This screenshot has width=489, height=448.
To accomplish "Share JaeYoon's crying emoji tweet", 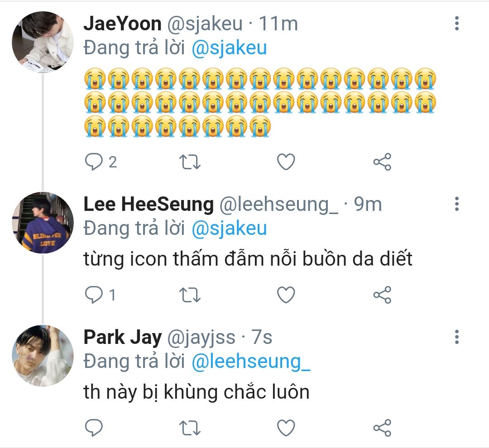I will tap(382, 162).
